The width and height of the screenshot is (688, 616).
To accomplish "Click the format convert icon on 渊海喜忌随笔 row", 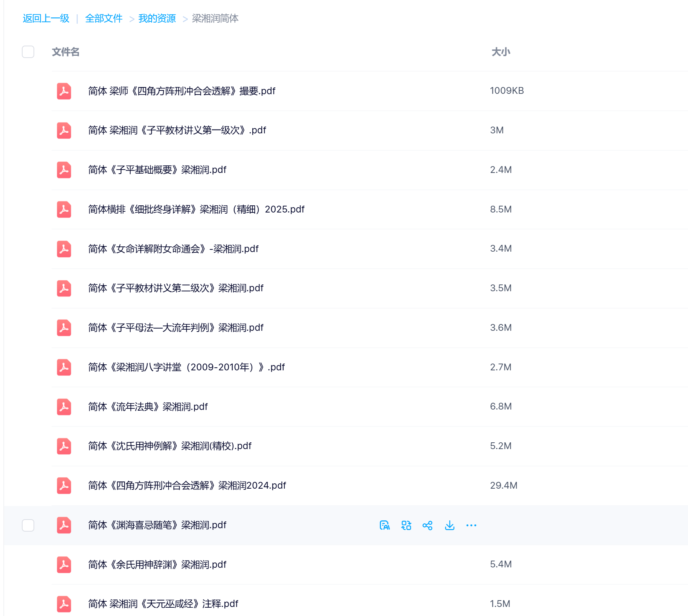I will pyautogui.click(x=406, y=525).
